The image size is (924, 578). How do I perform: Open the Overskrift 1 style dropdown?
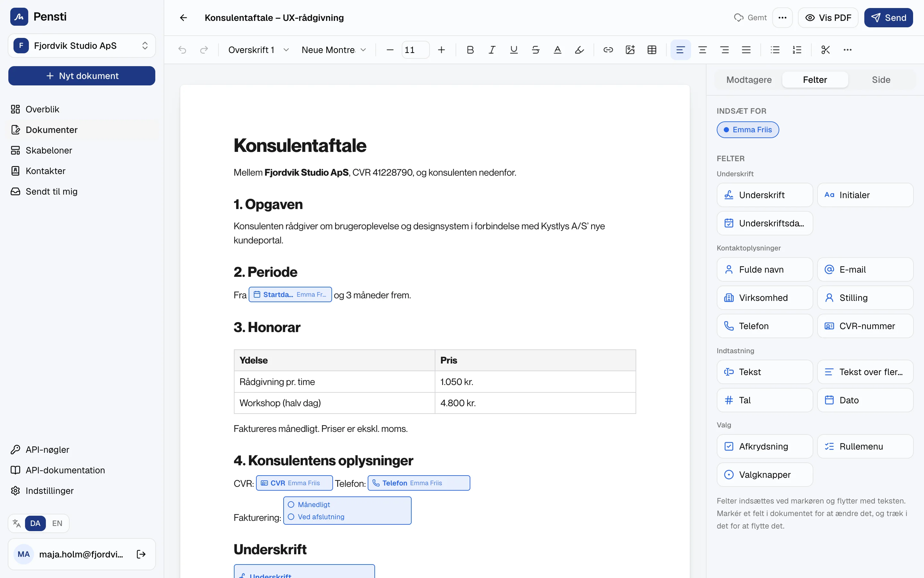click(259, 50)
